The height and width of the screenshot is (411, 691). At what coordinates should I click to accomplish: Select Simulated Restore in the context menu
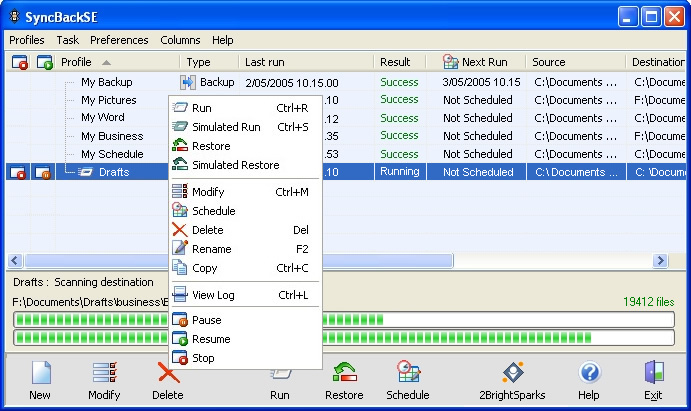pos(245,165)
